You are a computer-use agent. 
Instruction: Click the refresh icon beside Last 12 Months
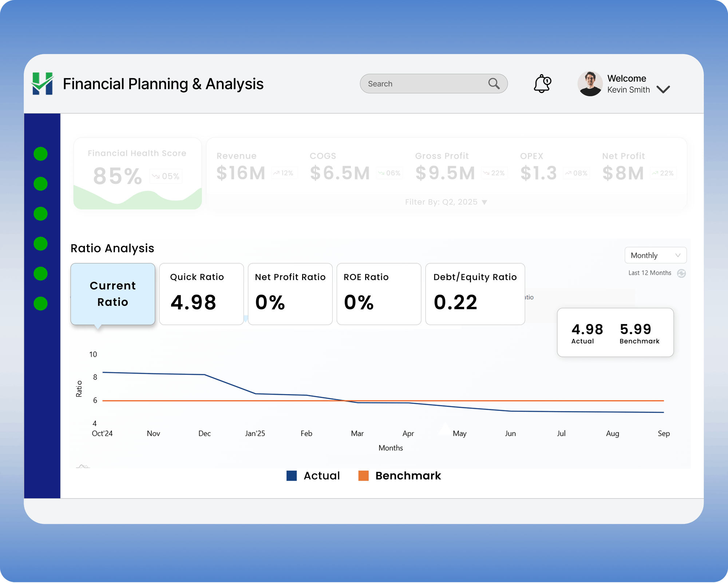point(681,273)
